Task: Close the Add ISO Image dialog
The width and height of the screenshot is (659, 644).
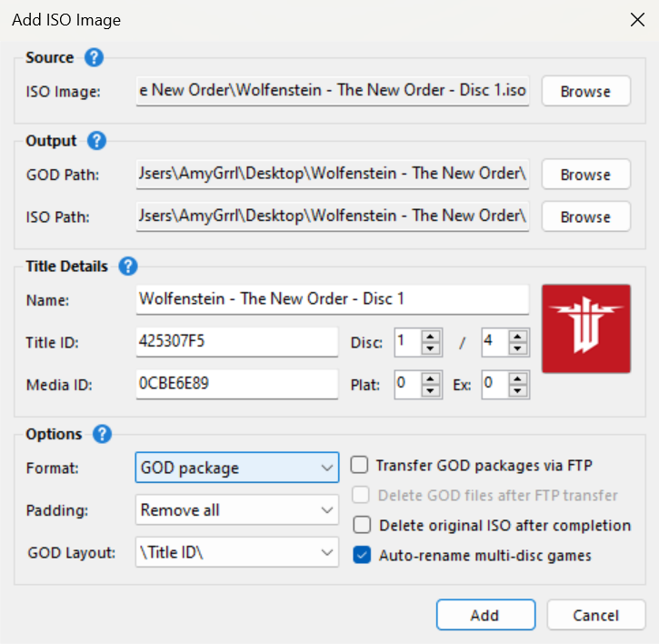Action: [637, 19]
